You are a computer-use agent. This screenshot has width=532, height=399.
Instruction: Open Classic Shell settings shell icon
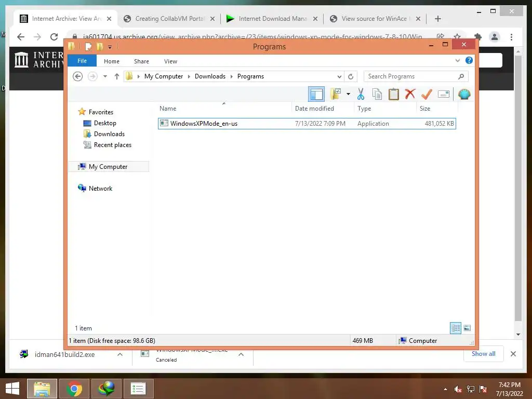(464, 94)
